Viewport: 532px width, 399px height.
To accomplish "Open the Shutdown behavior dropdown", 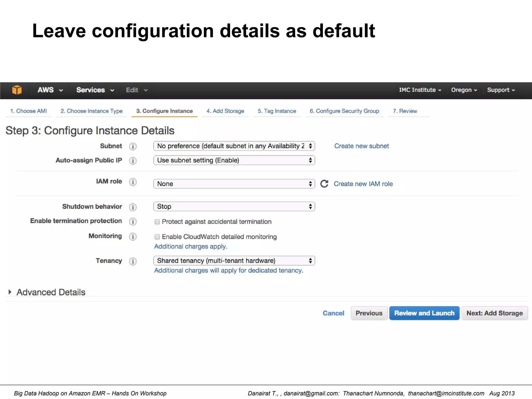I will (x=234, y=207).
